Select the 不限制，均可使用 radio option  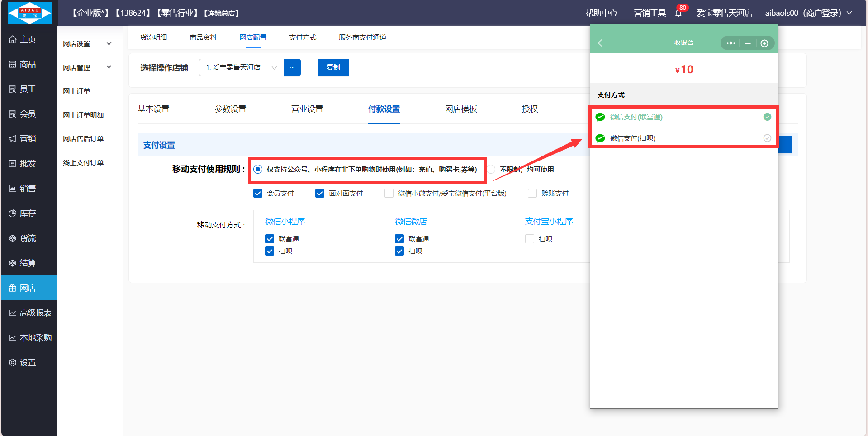point(491,170)
